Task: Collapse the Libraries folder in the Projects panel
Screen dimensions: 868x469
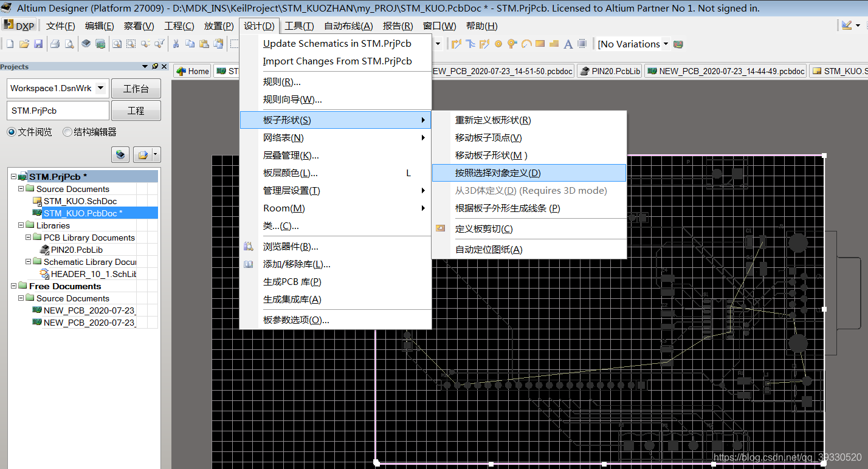Action: (x=21, y=225)
